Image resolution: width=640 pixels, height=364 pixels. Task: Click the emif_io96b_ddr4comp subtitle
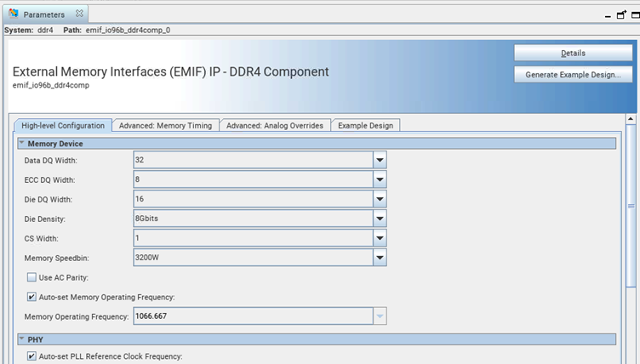(50, 85)
